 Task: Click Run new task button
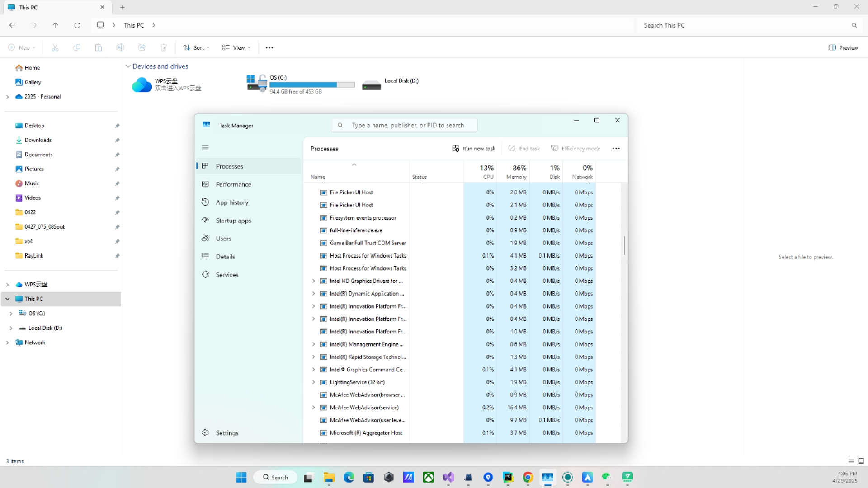tap(474, 149)
